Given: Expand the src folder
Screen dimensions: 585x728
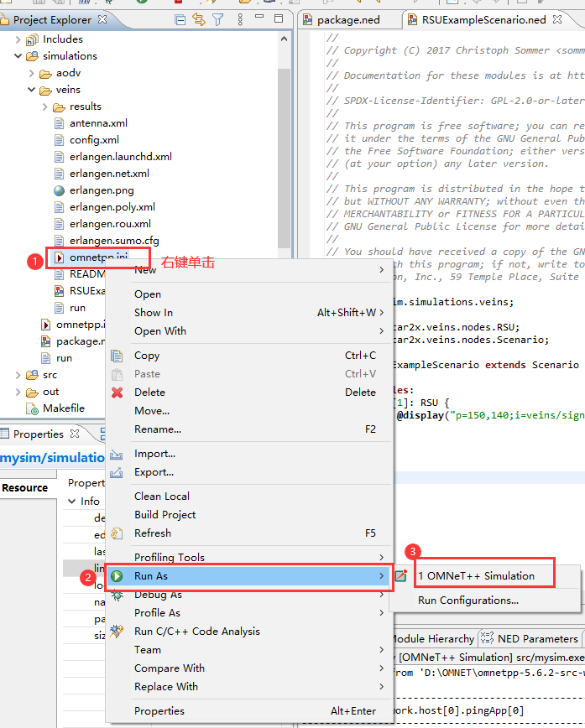Looking at the screenshot, I should coord(18,375).
